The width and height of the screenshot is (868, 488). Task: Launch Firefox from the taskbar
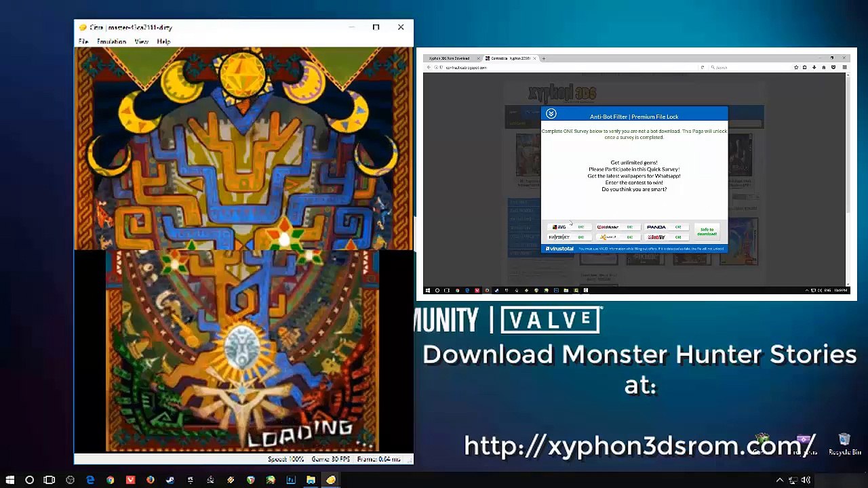pyautogui.click(x=150, y=480)
